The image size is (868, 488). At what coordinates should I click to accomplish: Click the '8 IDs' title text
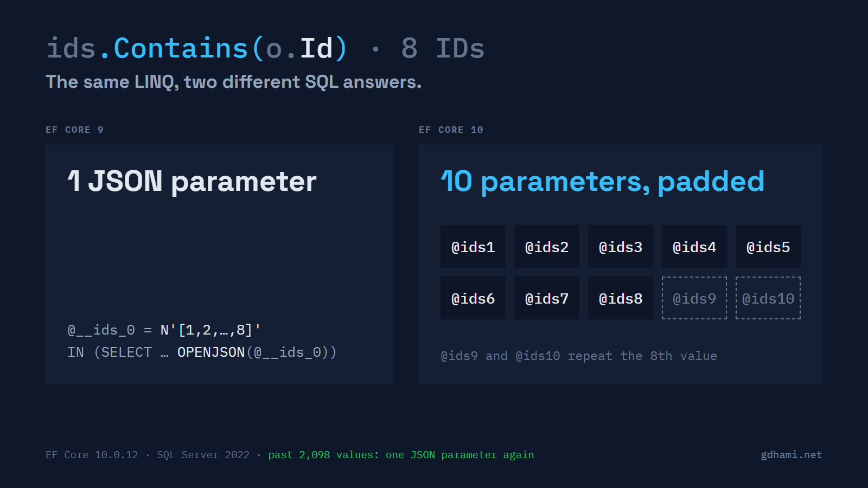(443, 48)
